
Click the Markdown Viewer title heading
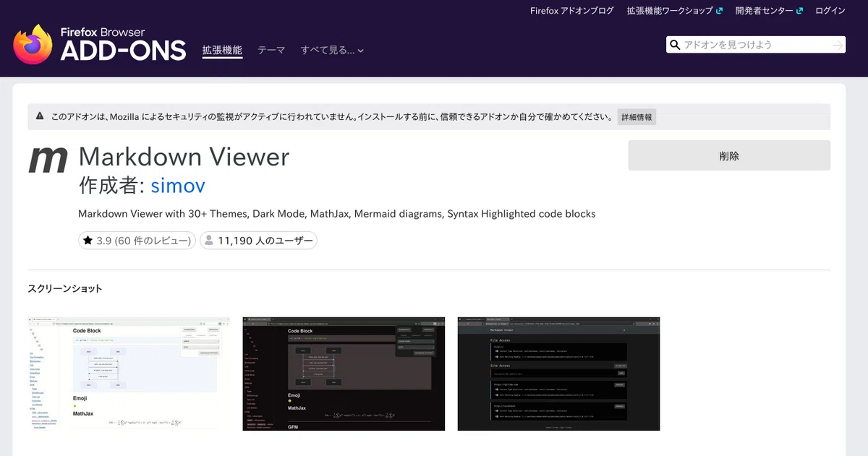coord(184,157)
